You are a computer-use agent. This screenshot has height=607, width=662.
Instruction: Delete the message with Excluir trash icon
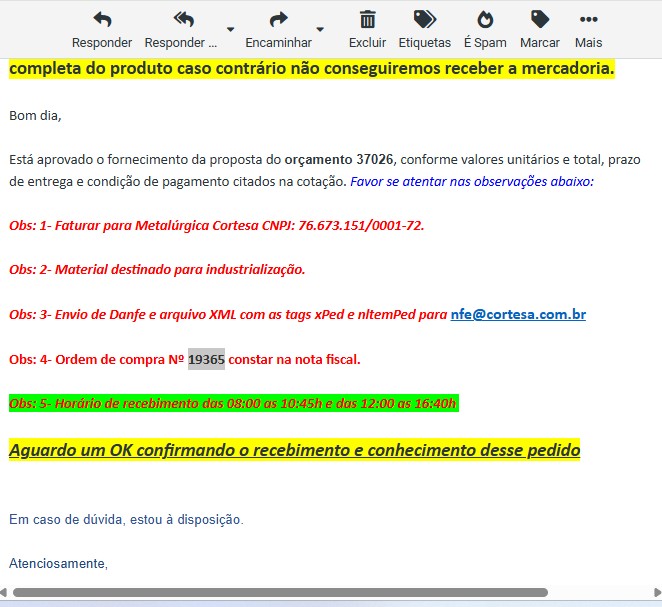(x=367, y=20)
